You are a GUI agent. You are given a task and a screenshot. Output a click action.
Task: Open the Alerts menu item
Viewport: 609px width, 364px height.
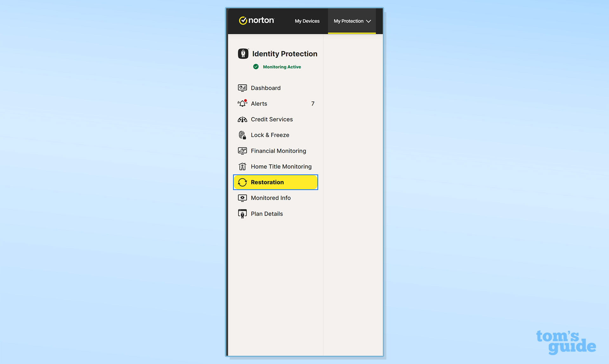coord(259,104)
